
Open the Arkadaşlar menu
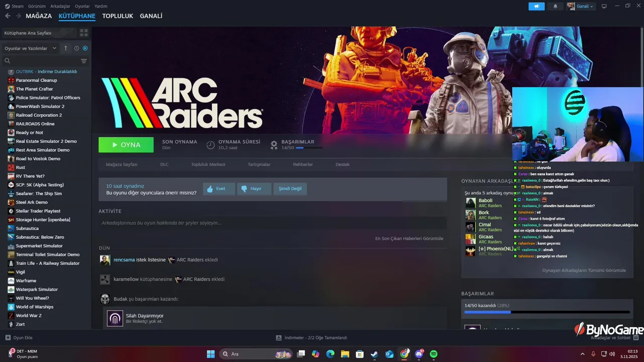[x=60, y=6]
